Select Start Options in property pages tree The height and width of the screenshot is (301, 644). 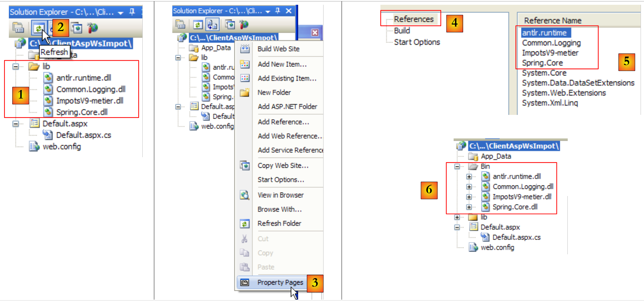coord(417,42)
